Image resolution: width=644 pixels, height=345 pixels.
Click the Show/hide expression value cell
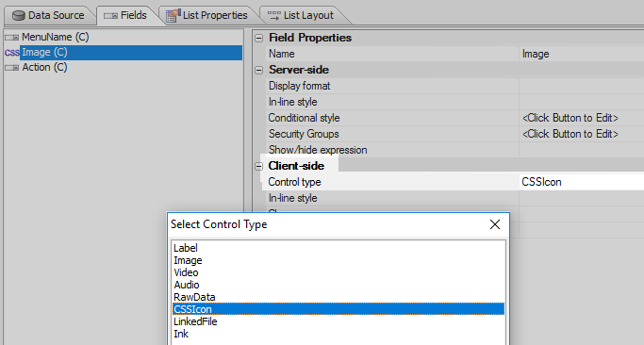pyautogui.click(x=581, y=150)
